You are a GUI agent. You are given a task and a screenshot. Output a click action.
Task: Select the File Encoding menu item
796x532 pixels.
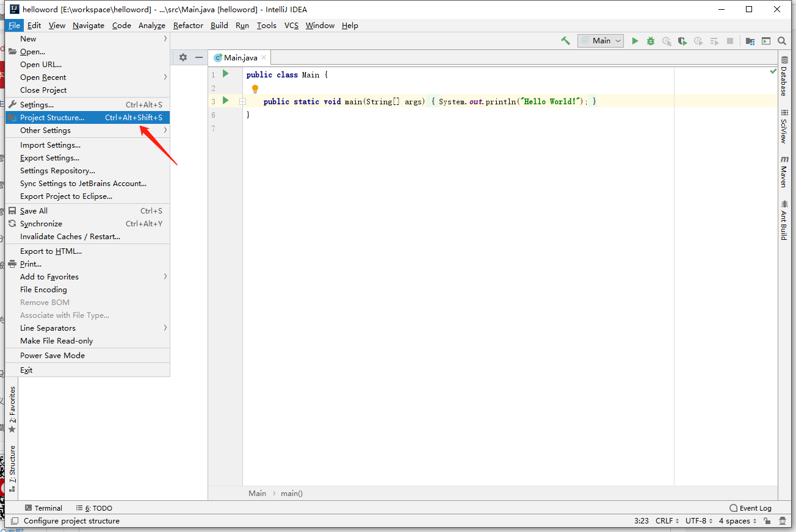87,289
